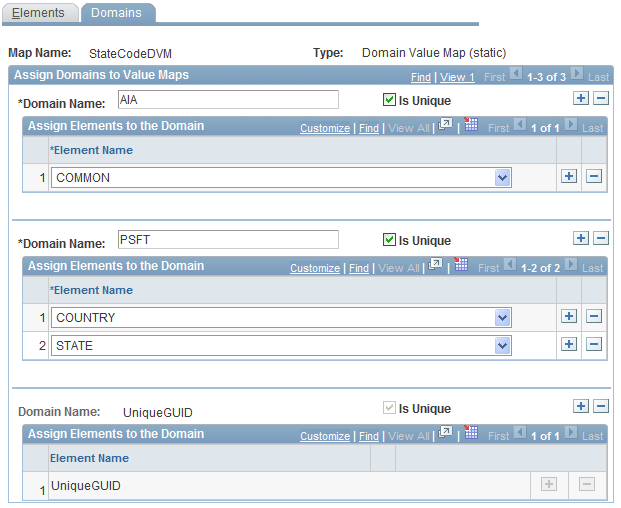Screen dimensions: 621x508
Task: Switch to the Elements tab
Action: [x=39, y=13]
